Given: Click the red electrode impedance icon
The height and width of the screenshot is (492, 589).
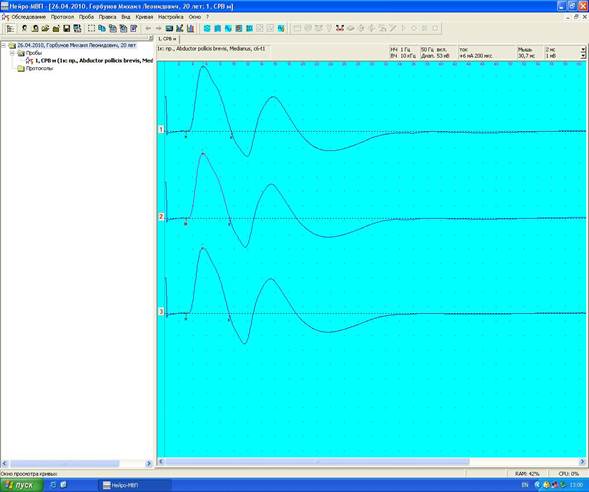Looking at the screenshot, I should [x=340, y=29].
